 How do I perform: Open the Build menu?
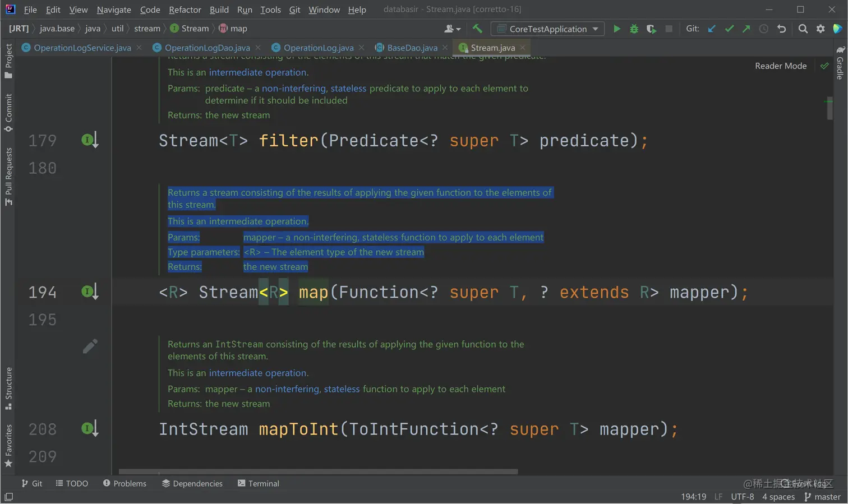click(219, 10)
